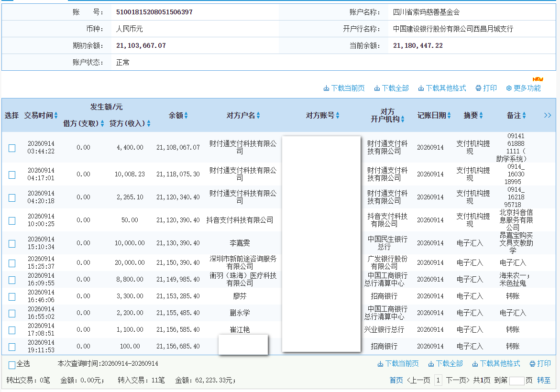Select payer 深圳市新前途咨询服务有限公司
The height and width of the screenshot is (392, 560).
[x=243, y=262]
